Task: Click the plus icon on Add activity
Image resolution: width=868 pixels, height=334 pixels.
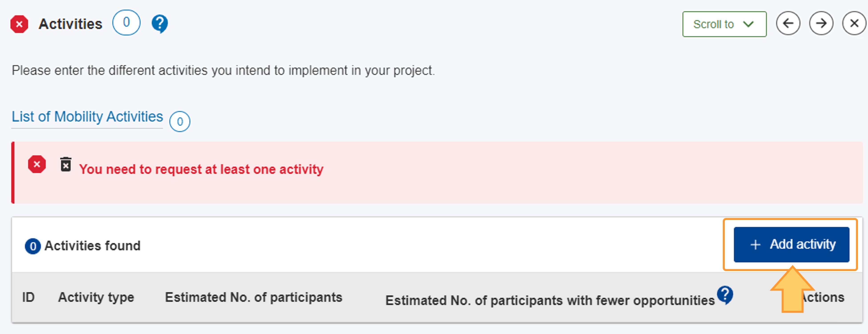Action: pyautogui.click(x=756, y=245)
